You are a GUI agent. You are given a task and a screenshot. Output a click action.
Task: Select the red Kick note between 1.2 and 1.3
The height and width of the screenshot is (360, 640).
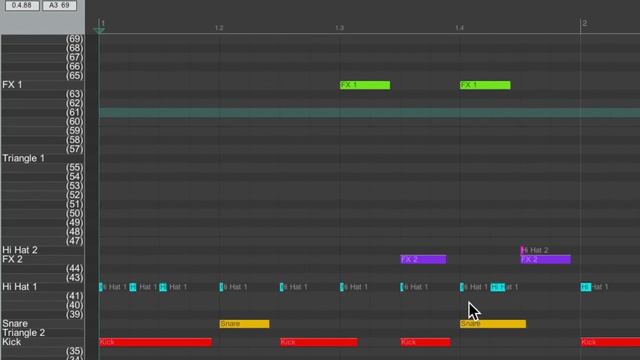click(319, 342)
